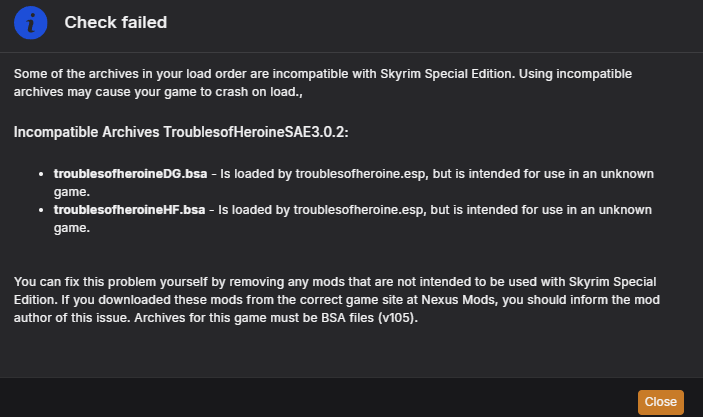Viewport: 703px width, 417px height.
Task: Close the Check failed dialog
Action: pyautogui.click(x=660, y=402)
